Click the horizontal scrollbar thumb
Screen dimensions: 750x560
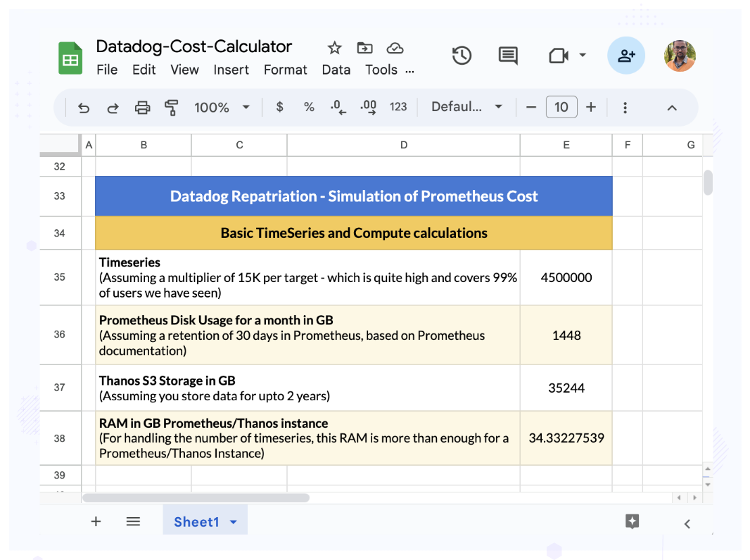click(196, 498)
